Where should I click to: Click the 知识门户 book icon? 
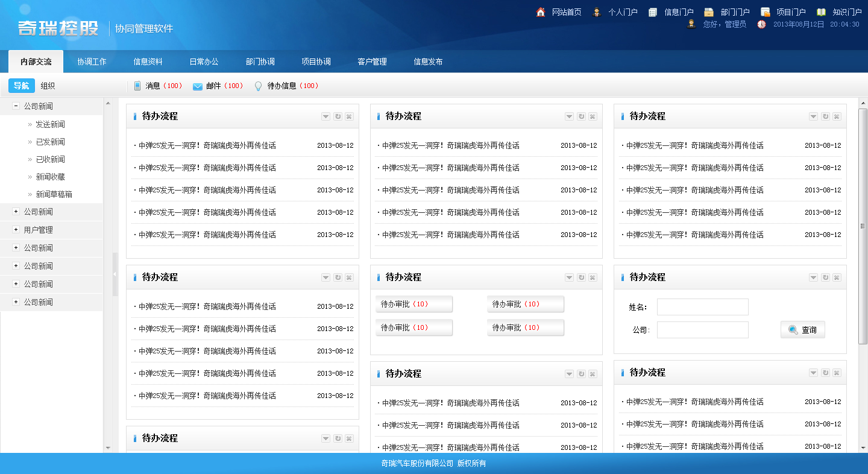821,11
